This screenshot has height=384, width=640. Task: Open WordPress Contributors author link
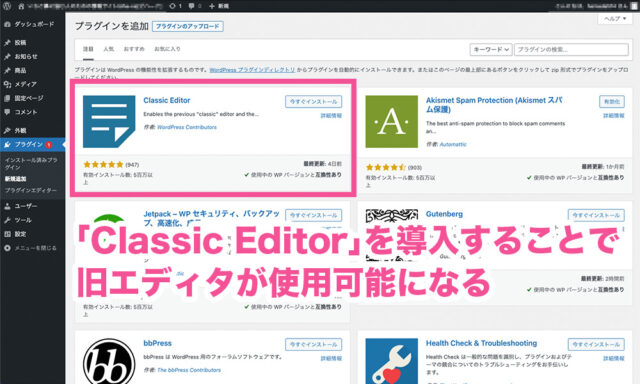point(187,127)
